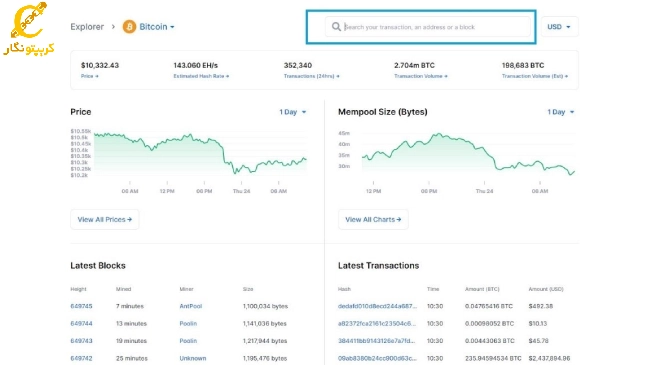
Task: Click the magnifier search icon
Action: pos(336,27)
